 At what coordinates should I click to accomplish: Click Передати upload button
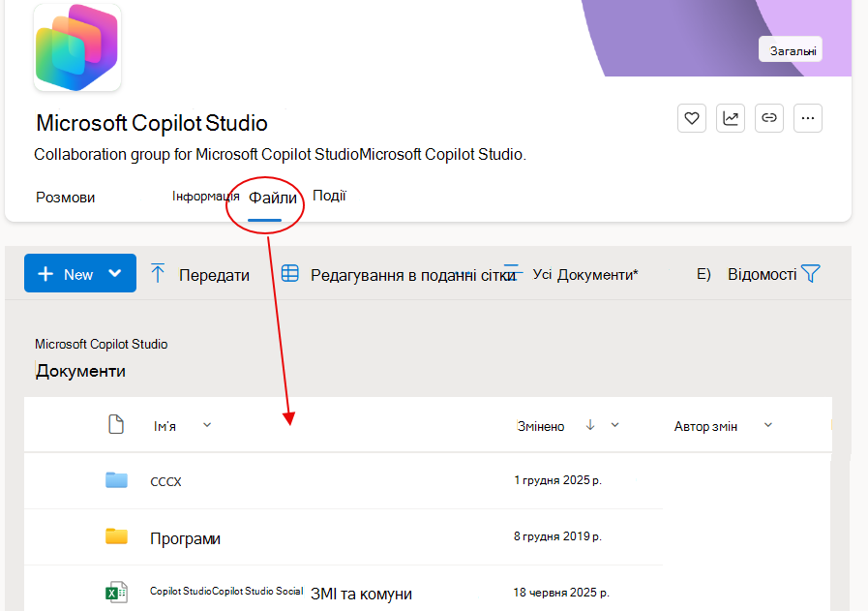(214, 275)
